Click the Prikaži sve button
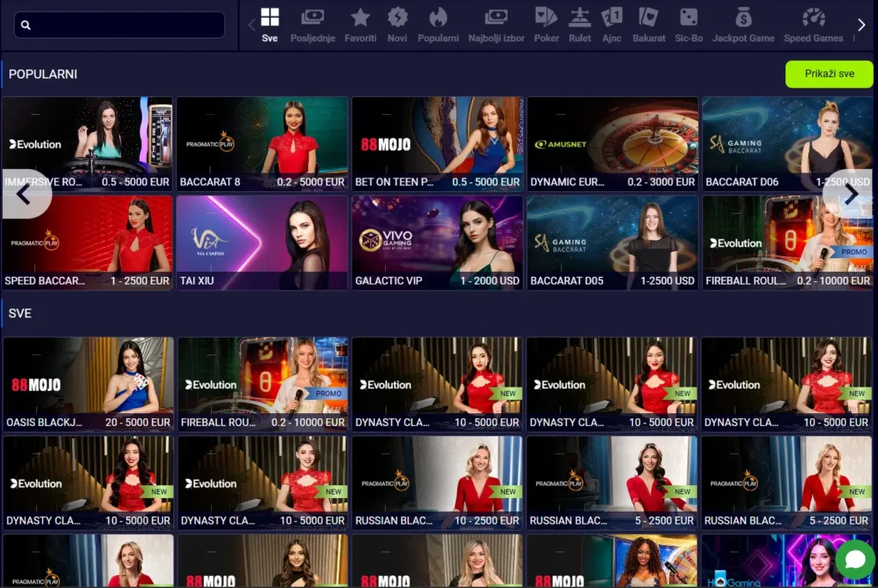This screenshot has width=878, height=588. click(x=828, y=74)
